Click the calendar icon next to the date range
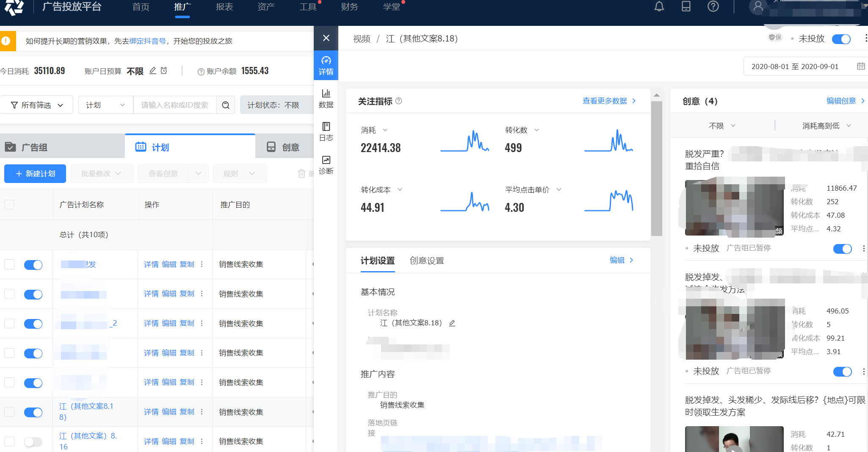This screenshot has width=868, height=452. pos(861,66)
